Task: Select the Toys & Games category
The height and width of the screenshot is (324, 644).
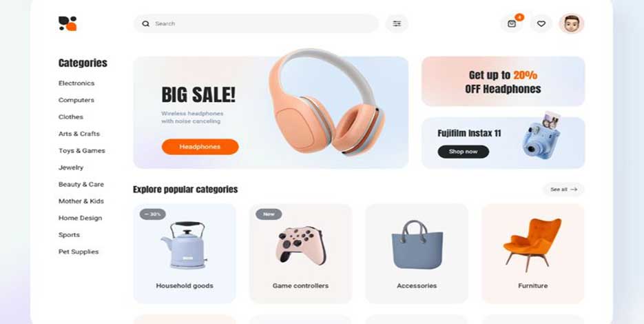Action: coord(82,150)
